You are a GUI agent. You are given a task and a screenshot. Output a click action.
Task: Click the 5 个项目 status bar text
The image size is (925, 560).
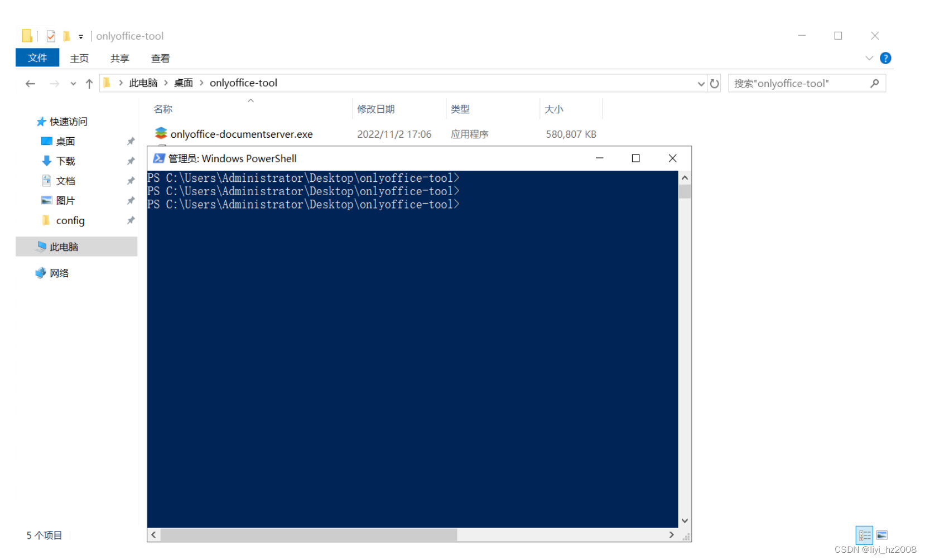point(44,535)
